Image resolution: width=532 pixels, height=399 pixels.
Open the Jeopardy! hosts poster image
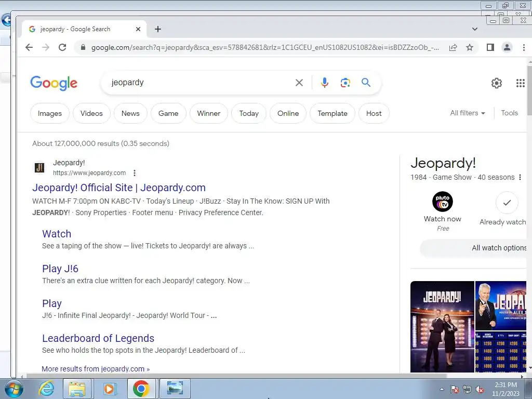pos(442,326)
